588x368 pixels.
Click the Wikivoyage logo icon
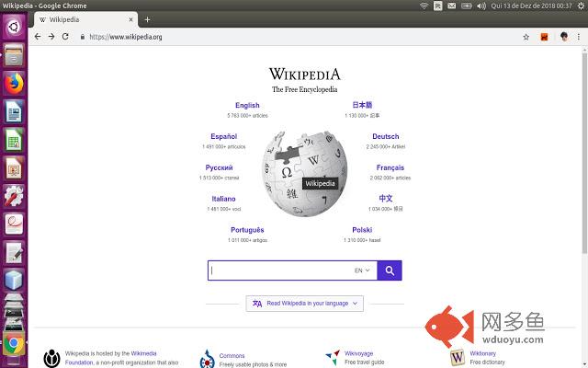tap(333, 358)
